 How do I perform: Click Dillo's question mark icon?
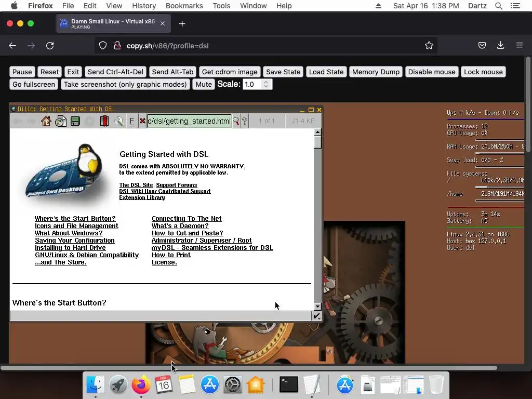coord(244,121)
